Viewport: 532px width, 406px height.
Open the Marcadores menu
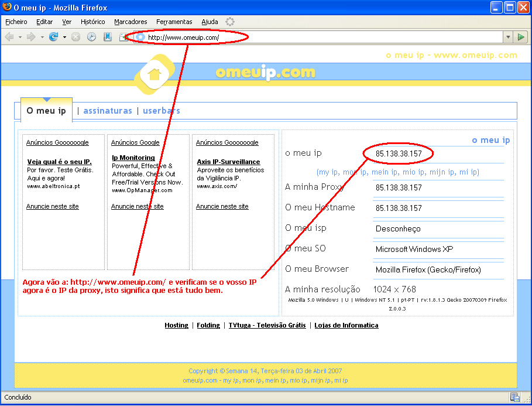coord(131,22)
